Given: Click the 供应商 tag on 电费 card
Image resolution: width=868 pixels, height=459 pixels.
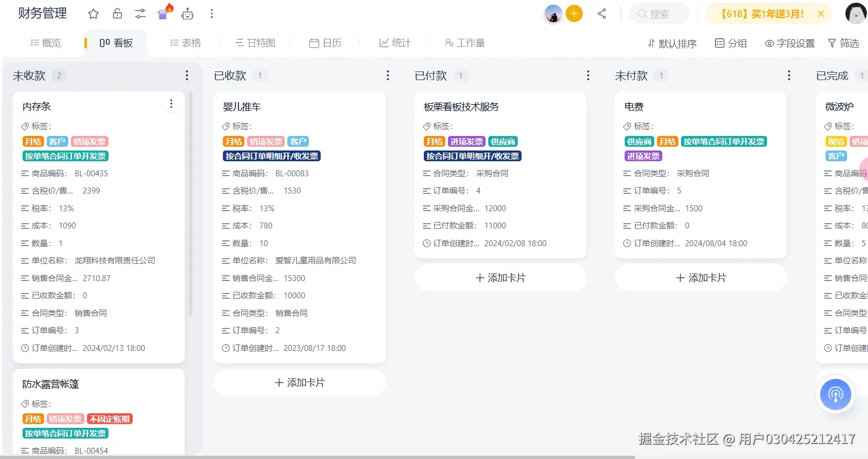Looking at the screenshot, I should [x=639, y=141].
